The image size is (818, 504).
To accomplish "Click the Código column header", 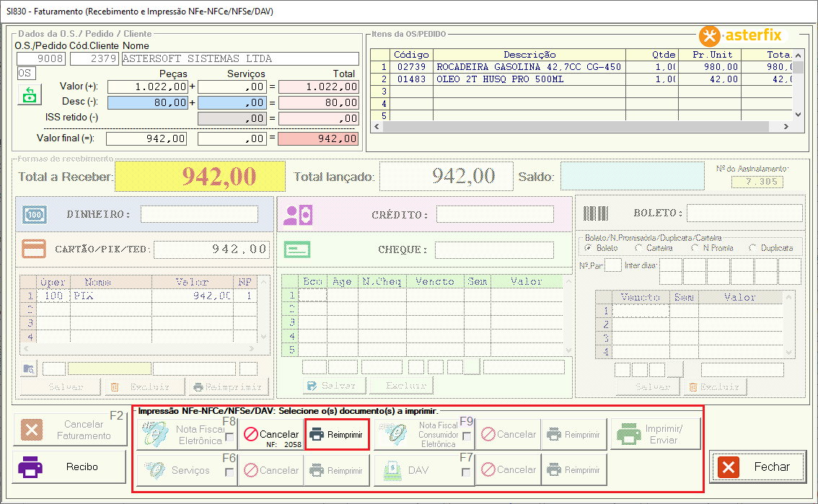I will 411,55.
